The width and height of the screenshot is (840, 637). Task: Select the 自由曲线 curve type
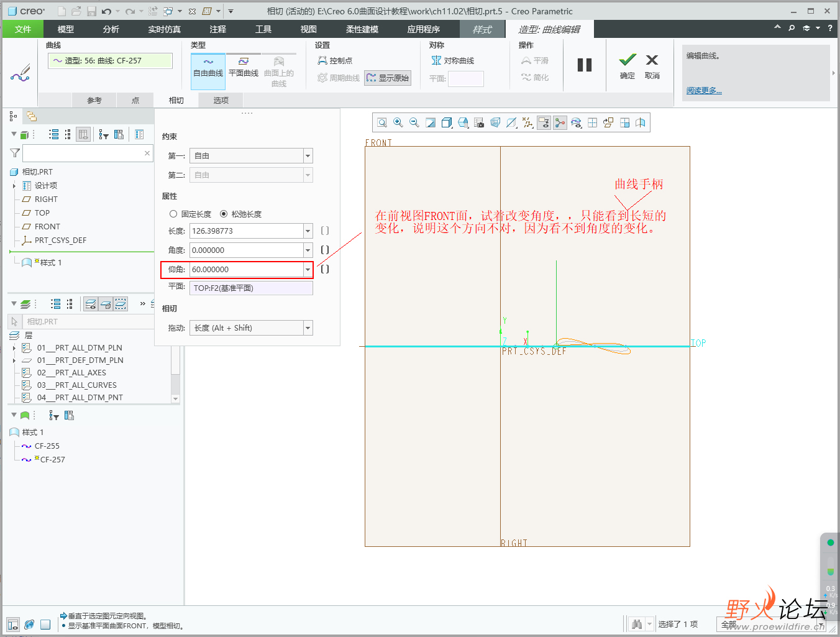tap(208, 71)
